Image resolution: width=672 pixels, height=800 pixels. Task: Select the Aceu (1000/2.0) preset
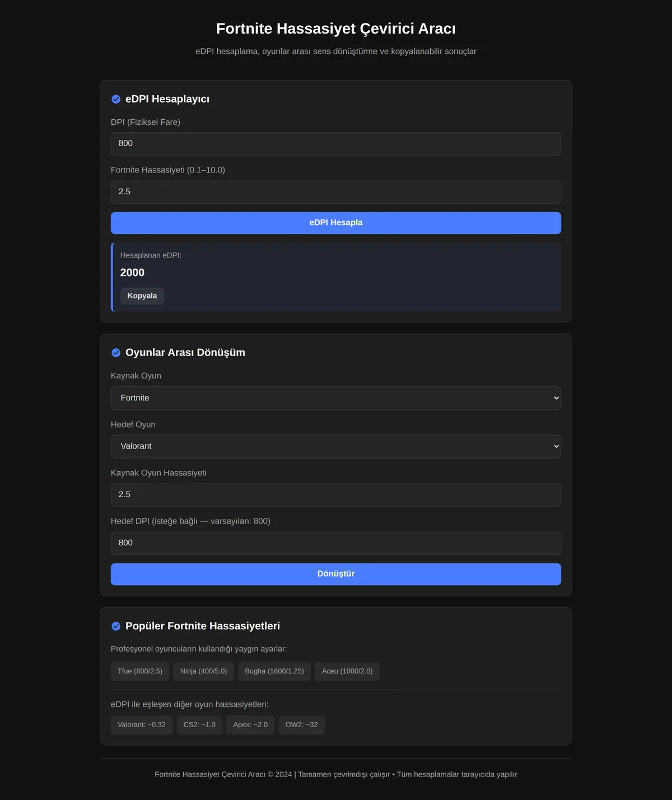pos(347,671)
